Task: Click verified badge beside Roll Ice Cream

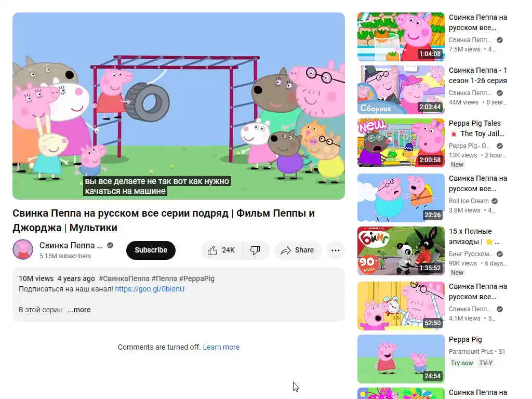Action: [495, 201]
